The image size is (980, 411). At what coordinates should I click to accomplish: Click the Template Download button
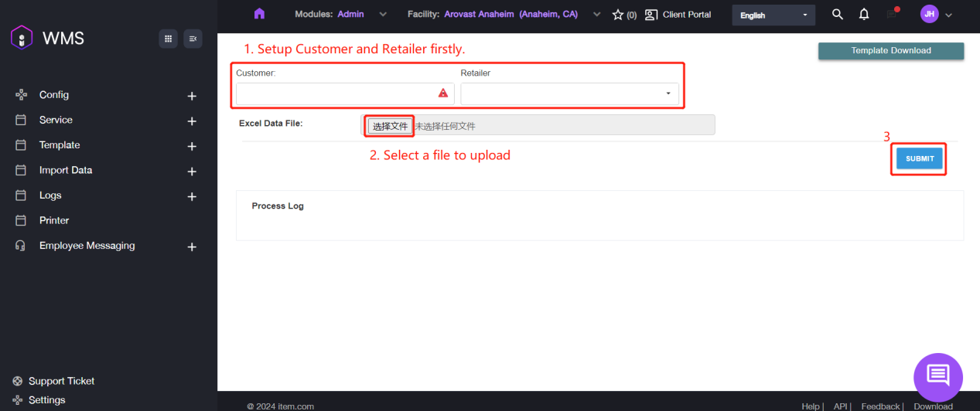[890, 51]
